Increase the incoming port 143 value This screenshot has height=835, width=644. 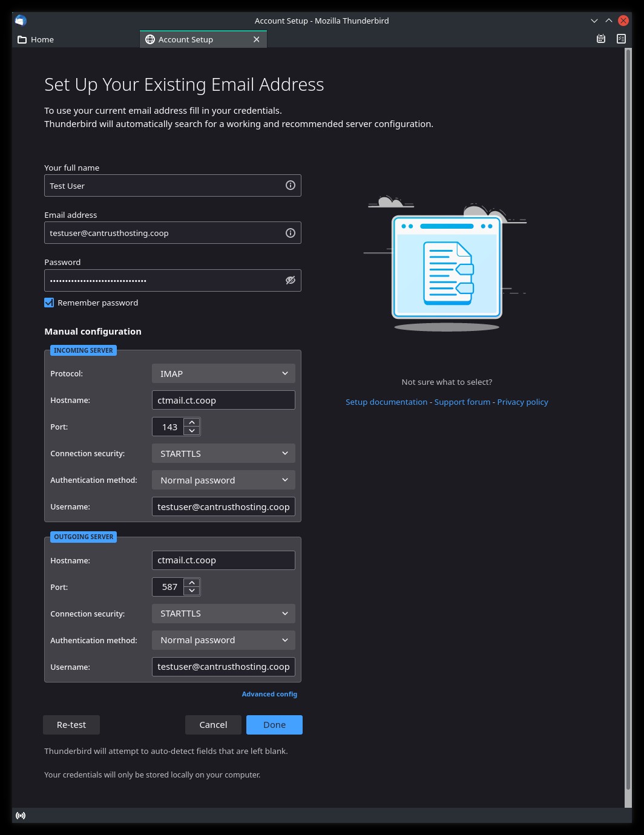[192, 422]
